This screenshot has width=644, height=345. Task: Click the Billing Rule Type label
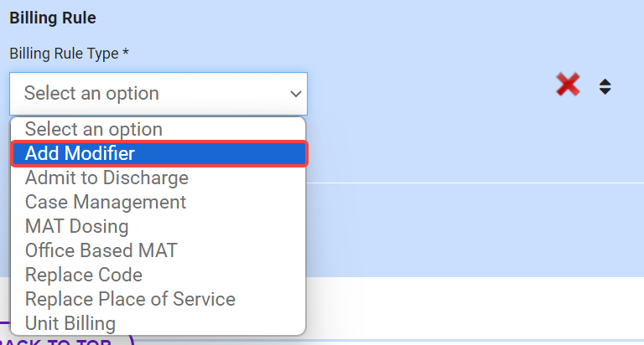64,54
